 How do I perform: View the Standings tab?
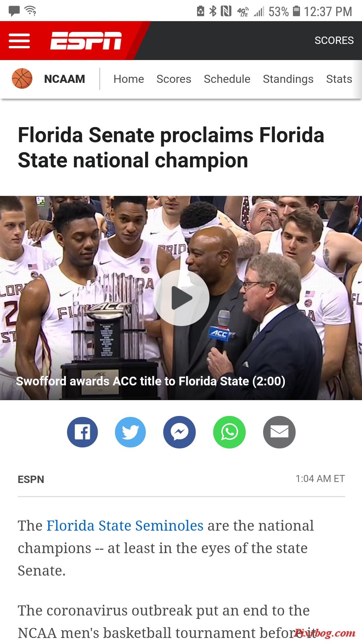(x=288, y=79)
